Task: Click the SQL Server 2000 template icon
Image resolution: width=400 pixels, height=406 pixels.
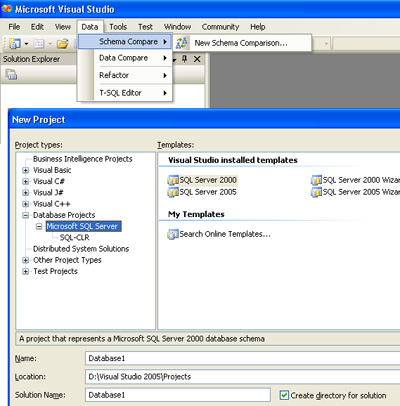Action: (173, 180)
